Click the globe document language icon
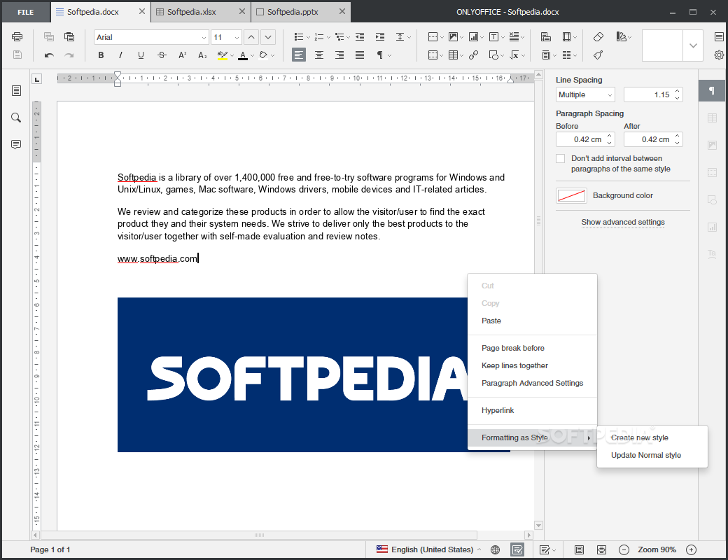 496,549
